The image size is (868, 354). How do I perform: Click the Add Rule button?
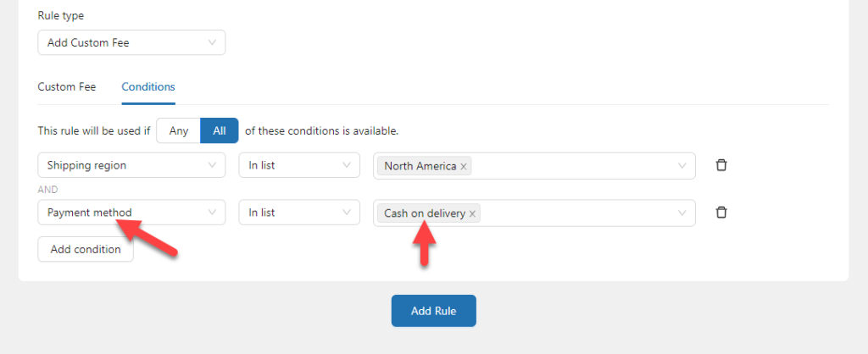(x=433, y=311)
